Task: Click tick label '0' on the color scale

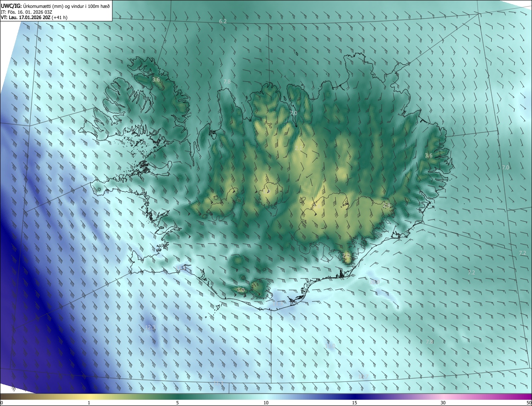Action: pyautogui.click(x=2, y=403)
